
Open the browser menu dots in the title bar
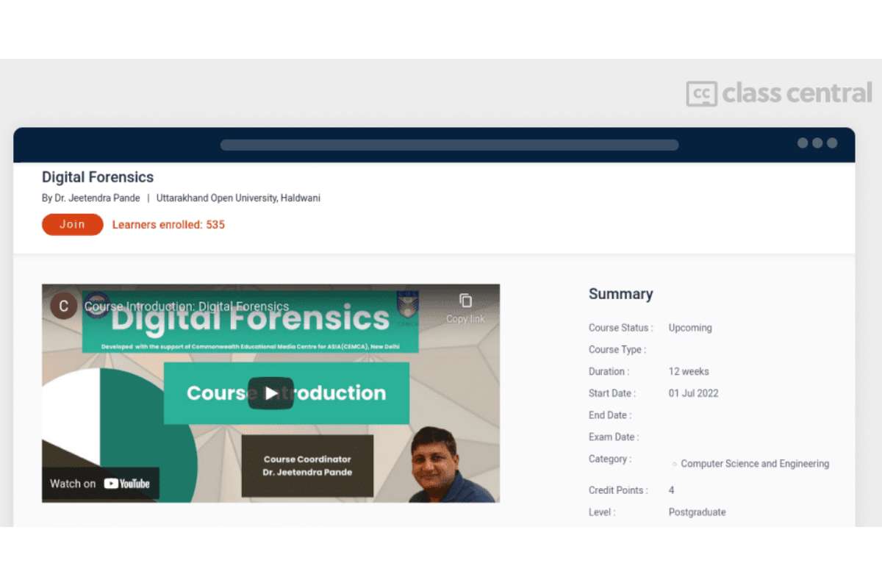pyautogui.click(x=816, y=144)
